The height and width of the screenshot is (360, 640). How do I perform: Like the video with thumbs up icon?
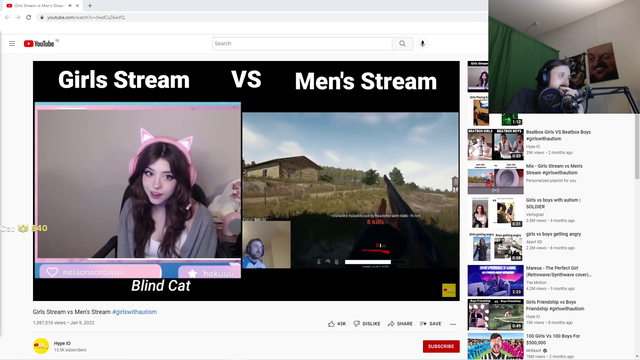[x=331, y=324]
